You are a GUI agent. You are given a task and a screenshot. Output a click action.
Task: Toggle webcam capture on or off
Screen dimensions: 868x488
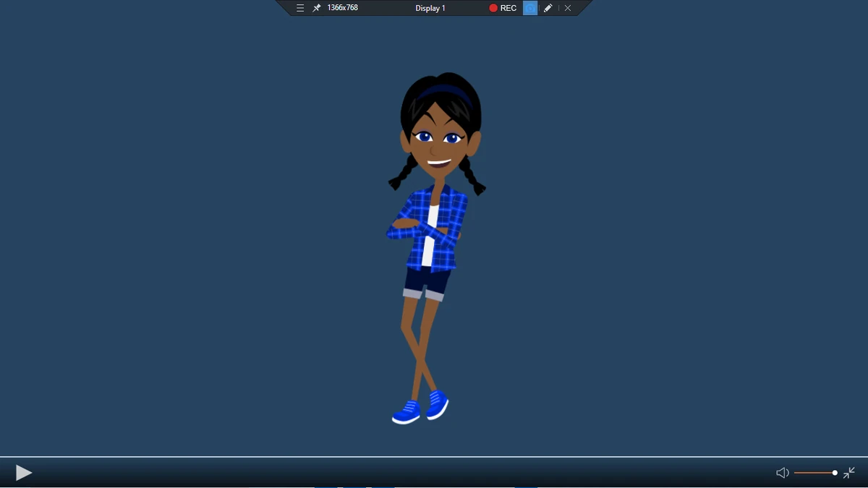click(x=529, y=8)
